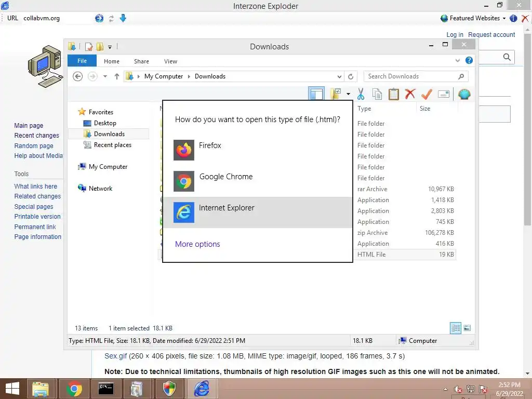This screenshot has width=532, height=399.
Task: Click Go icon next to browser URL
Action: (99, 18)
